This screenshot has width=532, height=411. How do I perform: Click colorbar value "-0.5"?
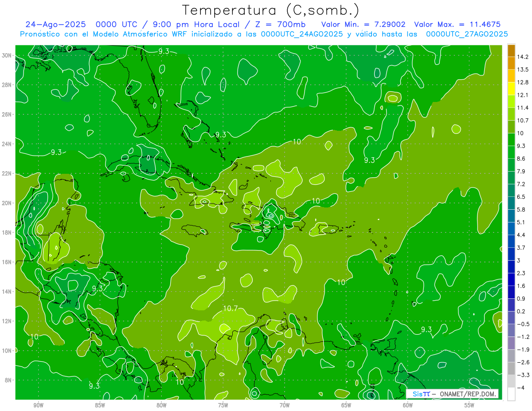pos(523,324)
